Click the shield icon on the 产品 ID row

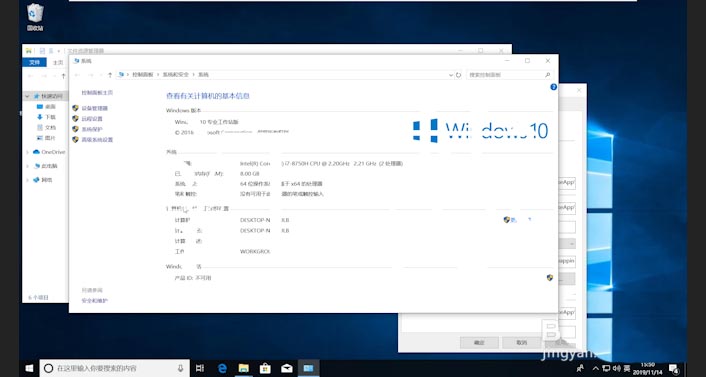(550, 278)
